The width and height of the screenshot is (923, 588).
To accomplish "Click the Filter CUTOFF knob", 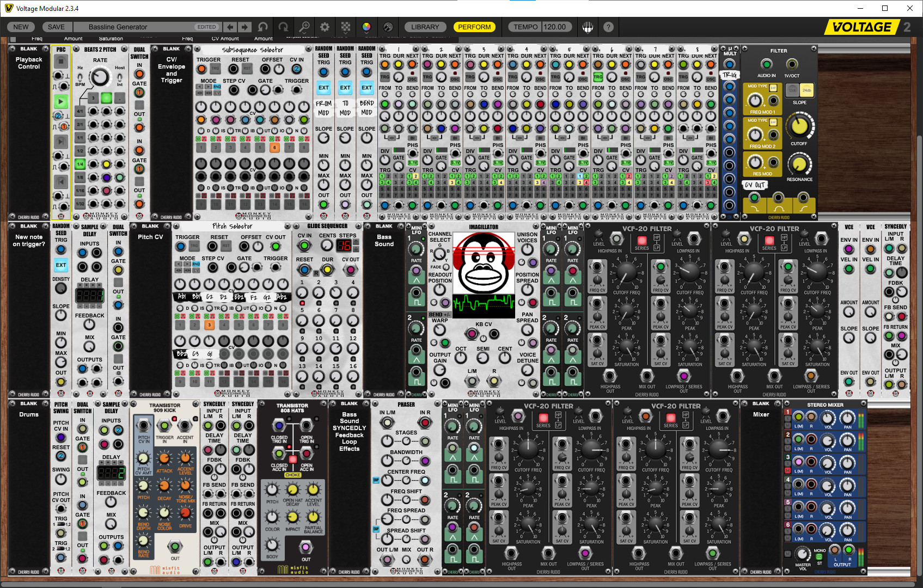I will [799, 126].
